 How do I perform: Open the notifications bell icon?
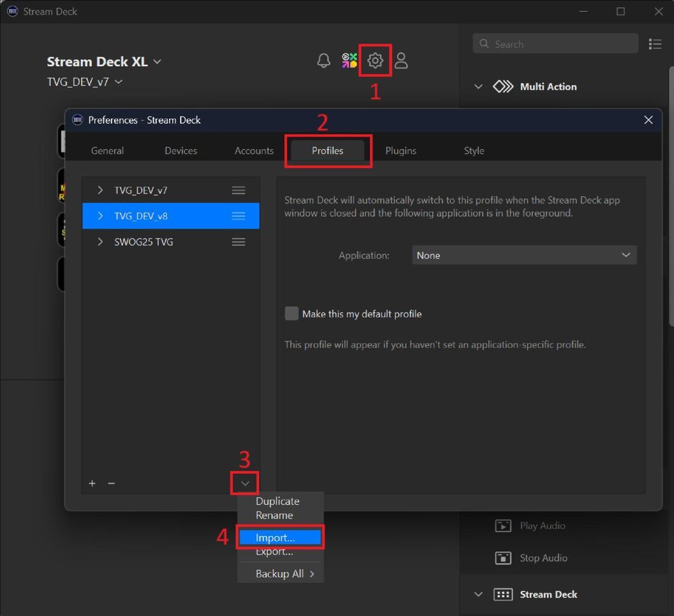324,61
